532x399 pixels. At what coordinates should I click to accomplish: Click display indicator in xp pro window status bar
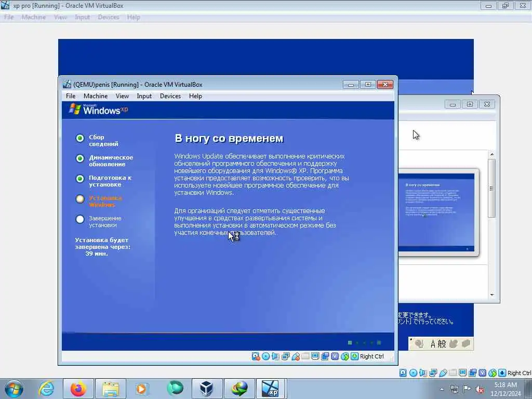pyautogui.click(x=462, y=373)
